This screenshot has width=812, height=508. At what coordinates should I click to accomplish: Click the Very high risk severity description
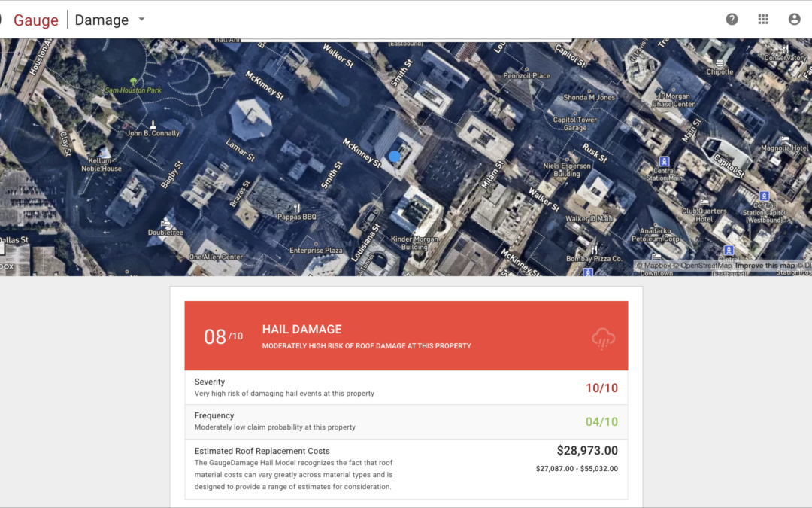coord(284,394)
